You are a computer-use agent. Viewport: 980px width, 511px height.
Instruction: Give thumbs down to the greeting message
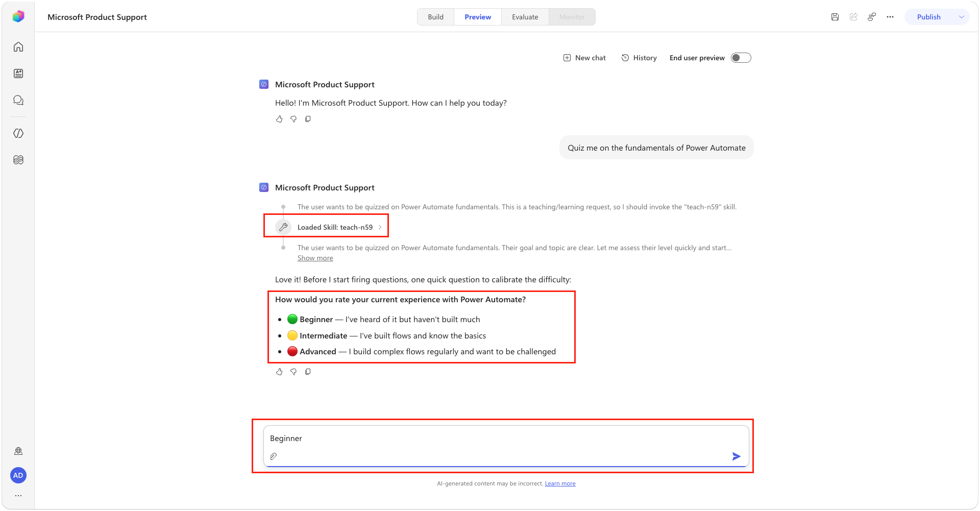pos(293,119)
